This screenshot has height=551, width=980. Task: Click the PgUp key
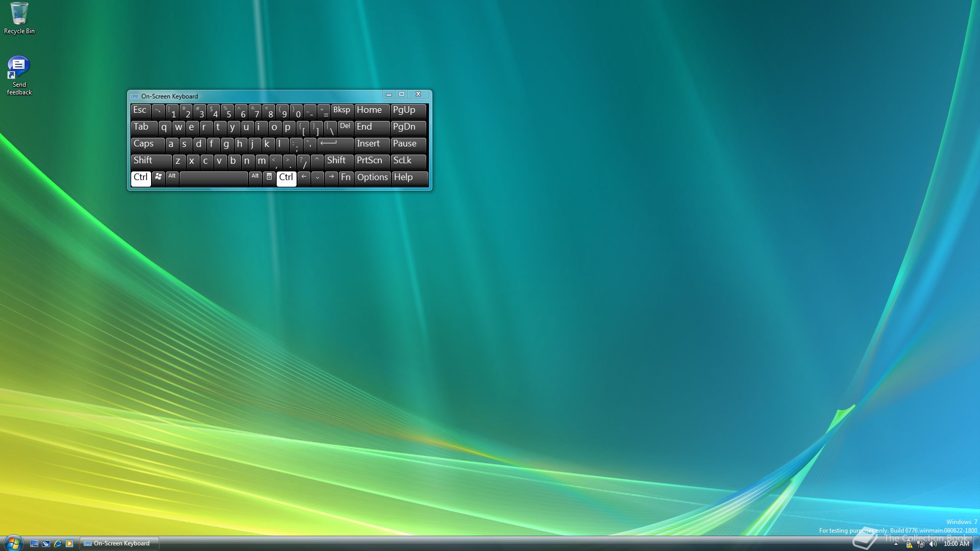[x=409, y=111]
